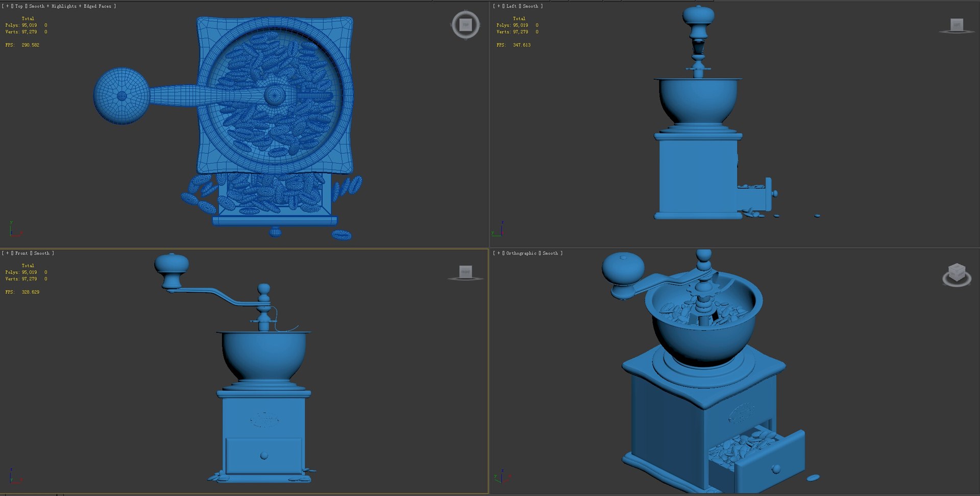The width and height of the screenshot is (980, 496).
Task: Click 'Polys: 95,019' text in Left viewport
Action: pyautogui.click(x=512, y=25)
